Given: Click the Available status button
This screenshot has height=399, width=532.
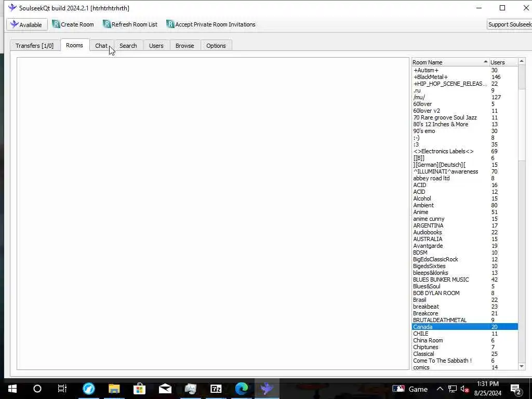Looking at the screenshot, I should [x=27, y=24].
